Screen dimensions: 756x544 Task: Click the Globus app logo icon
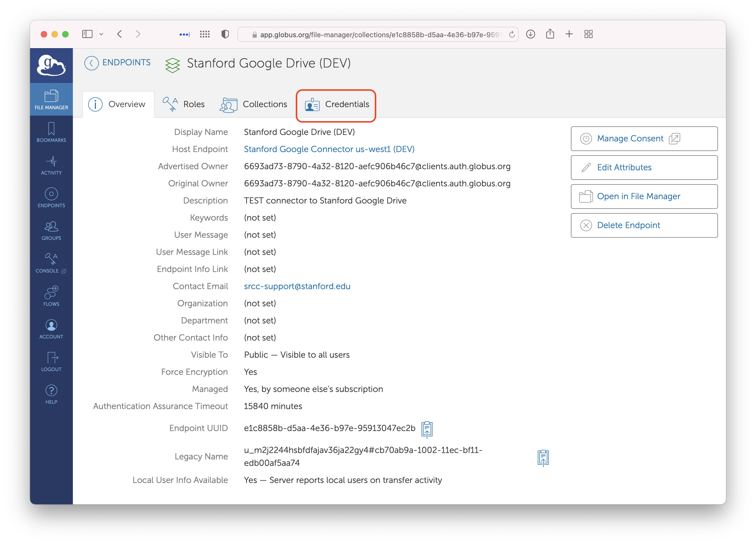point(52,65)
